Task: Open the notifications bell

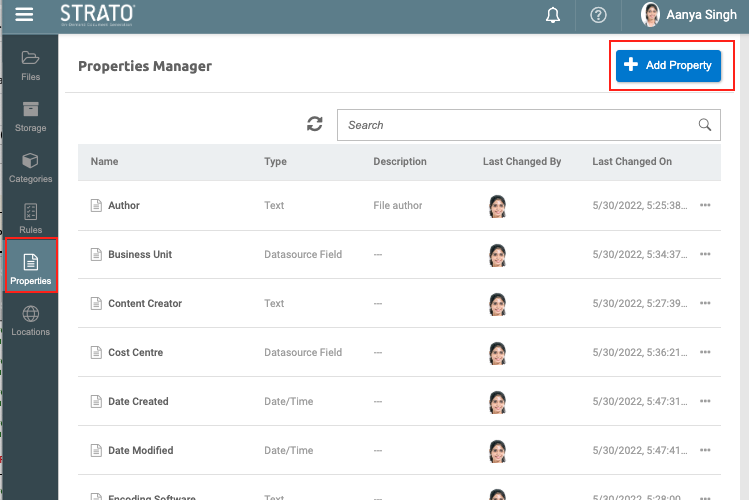Action: 553,15
